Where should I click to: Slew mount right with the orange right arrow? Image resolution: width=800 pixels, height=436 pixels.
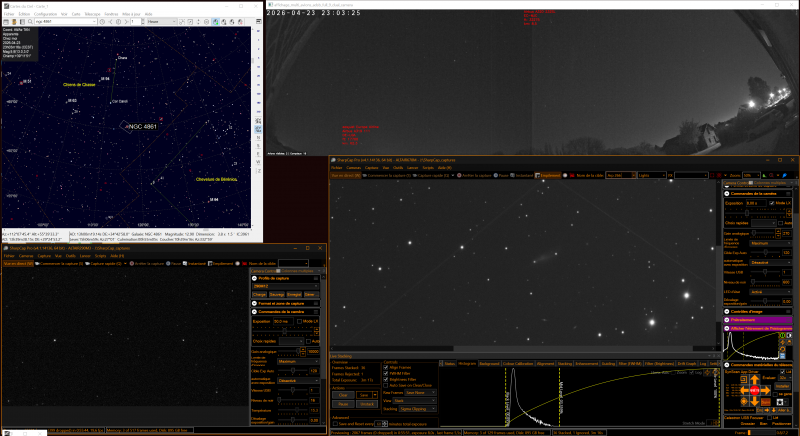pos(765,391)
